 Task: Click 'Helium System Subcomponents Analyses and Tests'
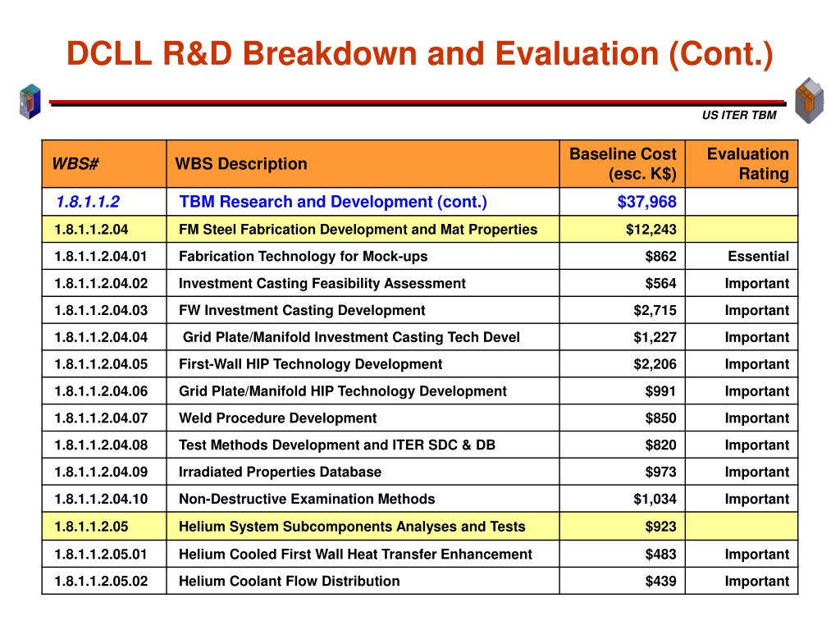click(x=352, y=527)
